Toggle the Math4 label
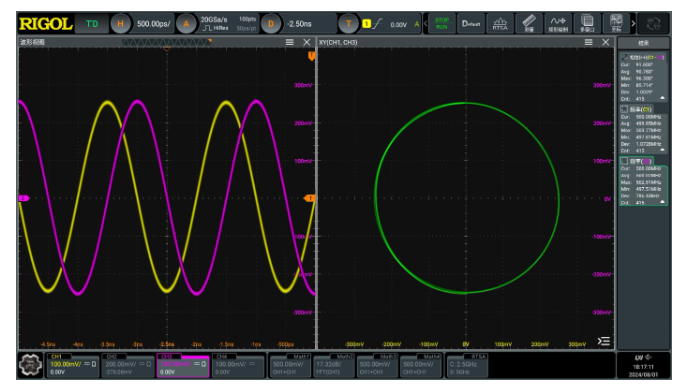This screenshot has width=683, height=388. 431,357
